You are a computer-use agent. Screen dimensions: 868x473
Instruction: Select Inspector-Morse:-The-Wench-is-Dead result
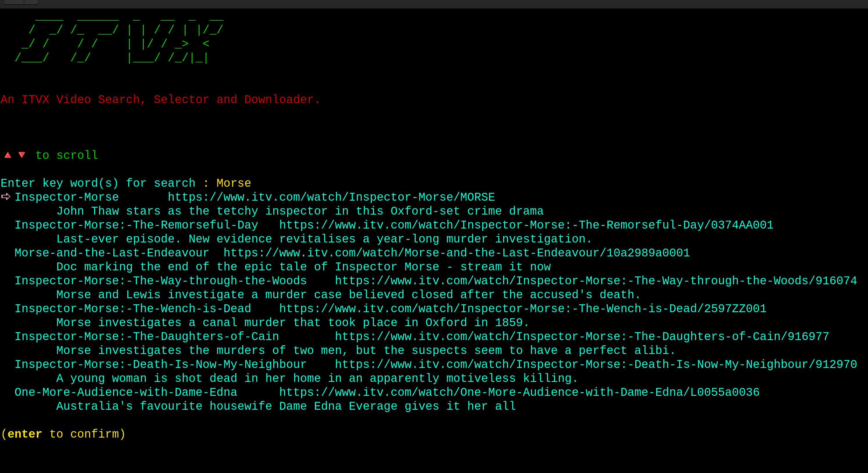point(133,309)
